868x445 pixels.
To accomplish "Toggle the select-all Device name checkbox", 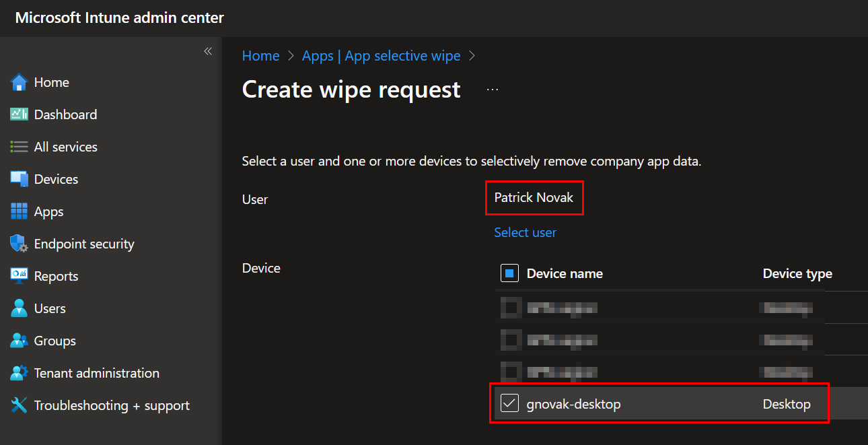I will click(509, 273).
